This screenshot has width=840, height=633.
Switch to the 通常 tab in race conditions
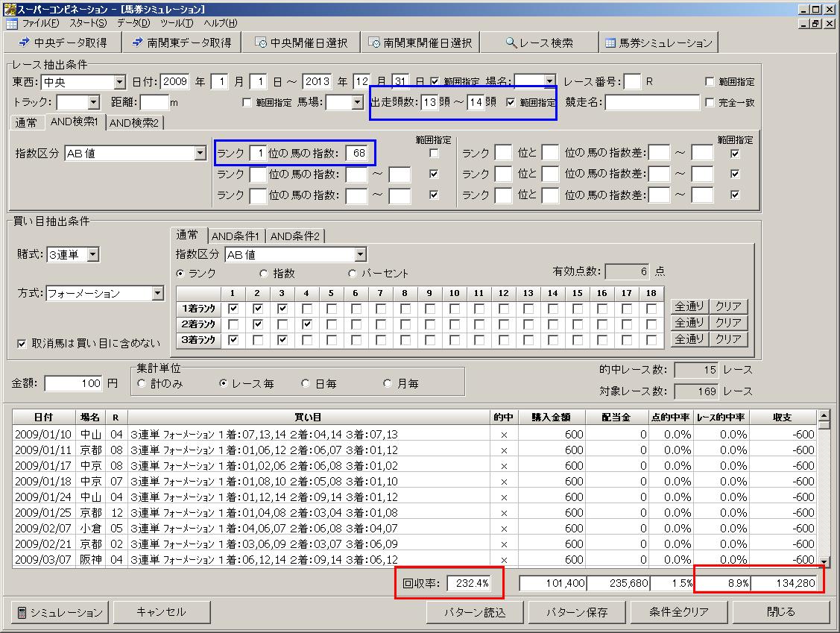click(x=26, y=123)
